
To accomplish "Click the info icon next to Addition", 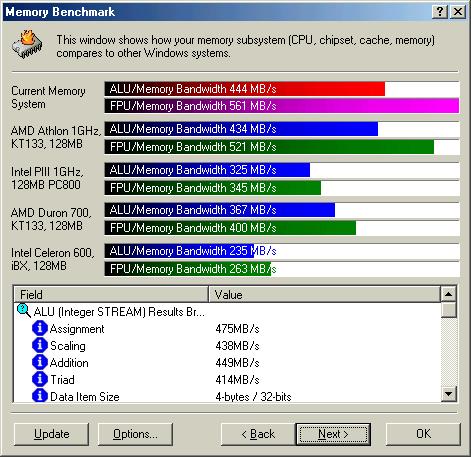I will pos(40,362).
